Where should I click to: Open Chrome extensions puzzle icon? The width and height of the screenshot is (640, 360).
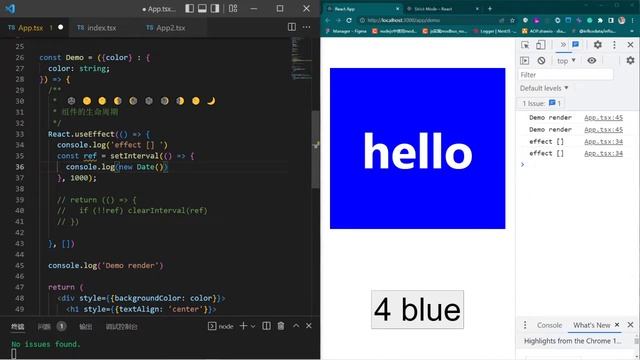coord(600,20)
